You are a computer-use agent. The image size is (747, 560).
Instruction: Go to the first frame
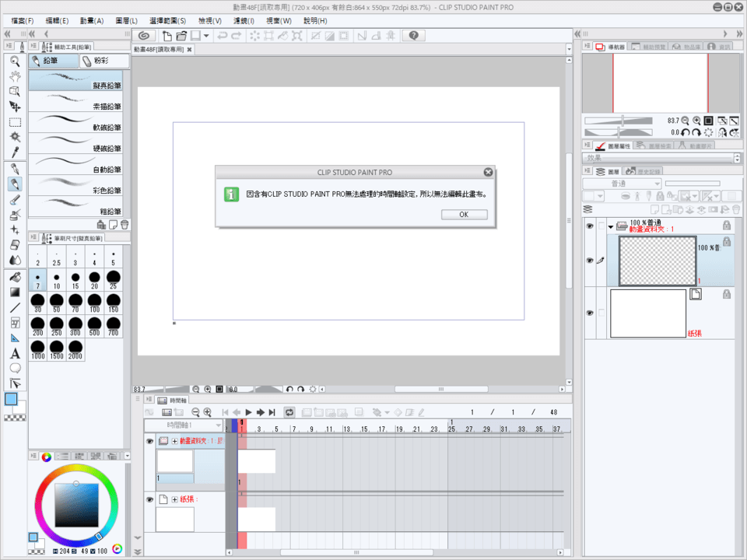point(225,412)
